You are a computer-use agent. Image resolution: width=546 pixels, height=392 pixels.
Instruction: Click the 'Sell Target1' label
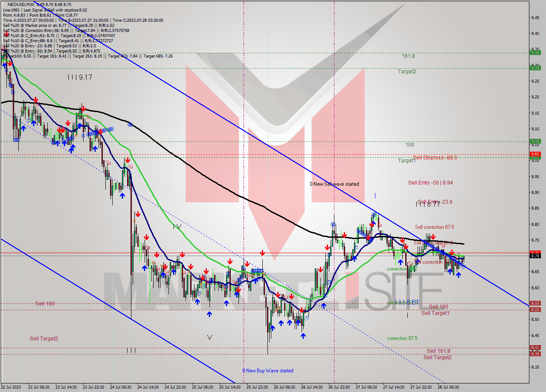tap(435, 313)
